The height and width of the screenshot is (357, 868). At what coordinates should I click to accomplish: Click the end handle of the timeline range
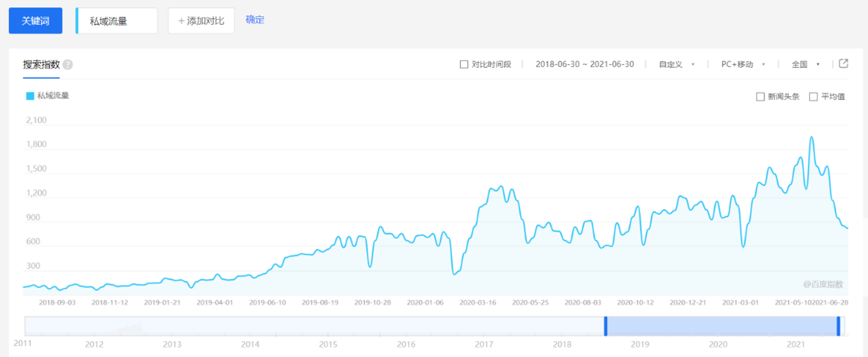pyautogui.click(x=839, y=326)
